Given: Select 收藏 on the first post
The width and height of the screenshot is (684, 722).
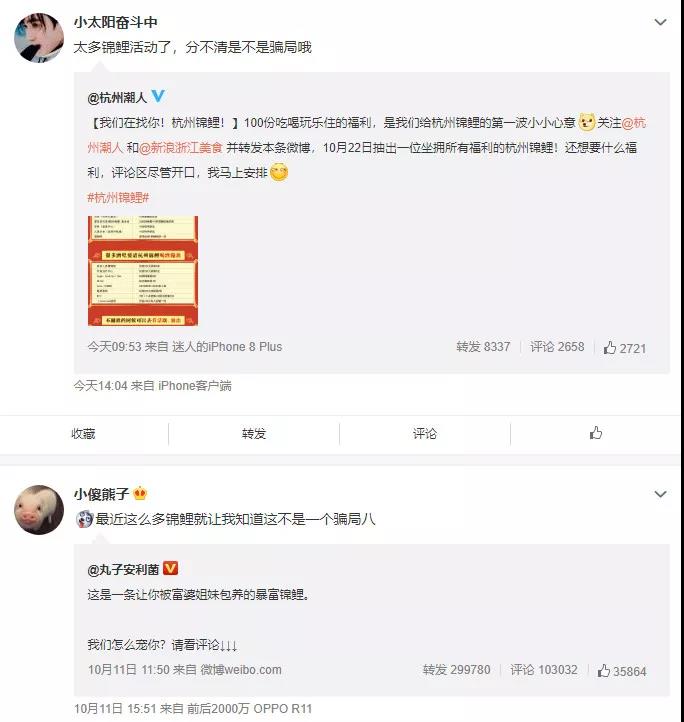Looking at the screenshot, I should tap(83, 433).
